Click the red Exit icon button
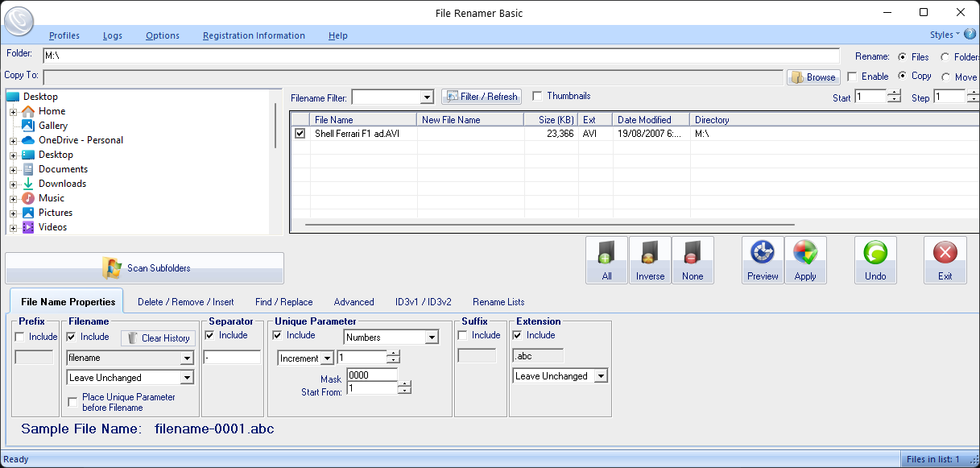 [x=945, y=260]
